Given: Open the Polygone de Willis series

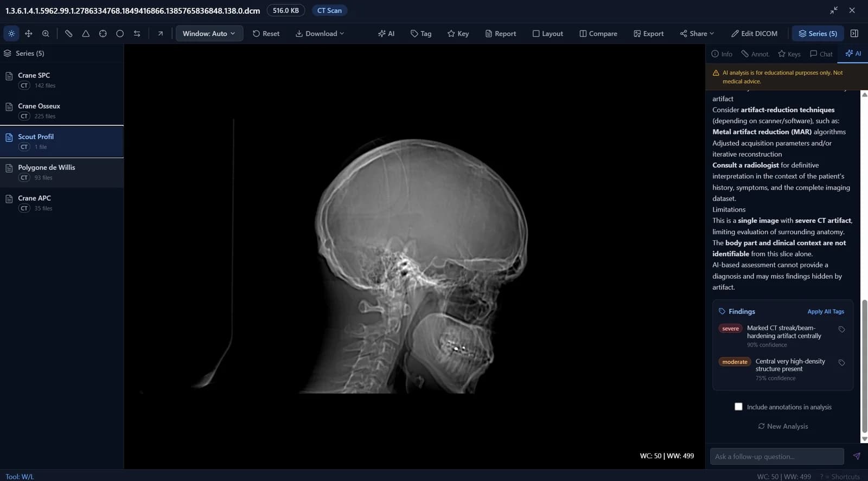Looking at the screenshot, I should [62, 172].
